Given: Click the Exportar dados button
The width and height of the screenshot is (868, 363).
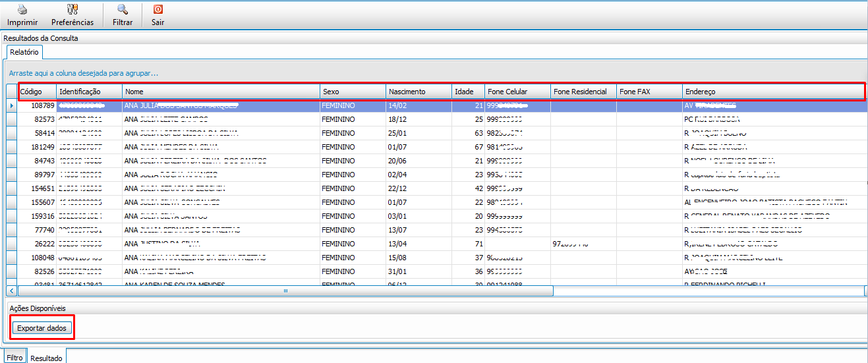Looking at the screenshot, I should click(42, 327).
